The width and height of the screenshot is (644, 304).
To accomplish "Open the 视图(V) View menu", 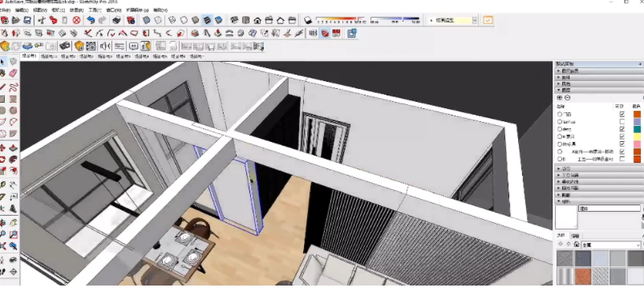I will tap(40, 10).
